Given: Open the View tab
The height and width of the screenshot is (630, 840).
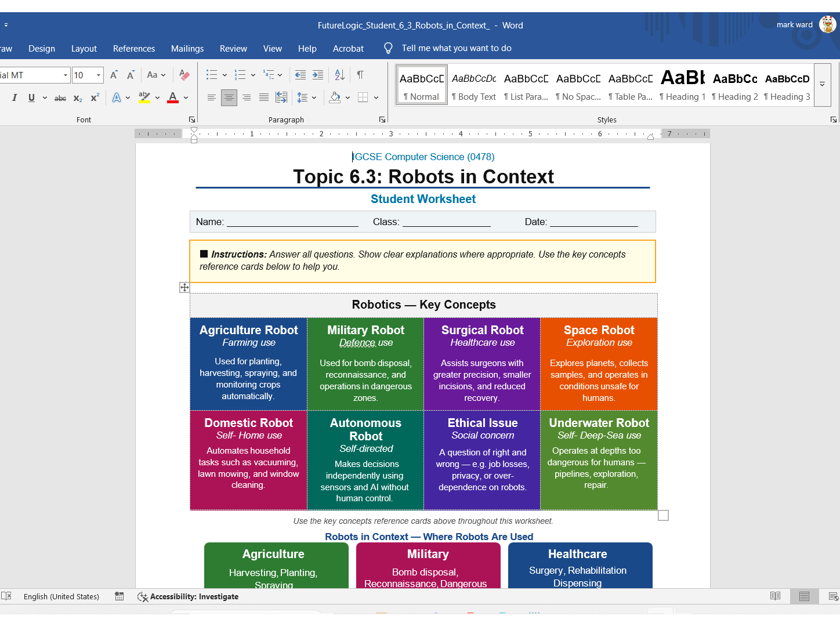Looking at the screenshot, I should pos(273,49).
